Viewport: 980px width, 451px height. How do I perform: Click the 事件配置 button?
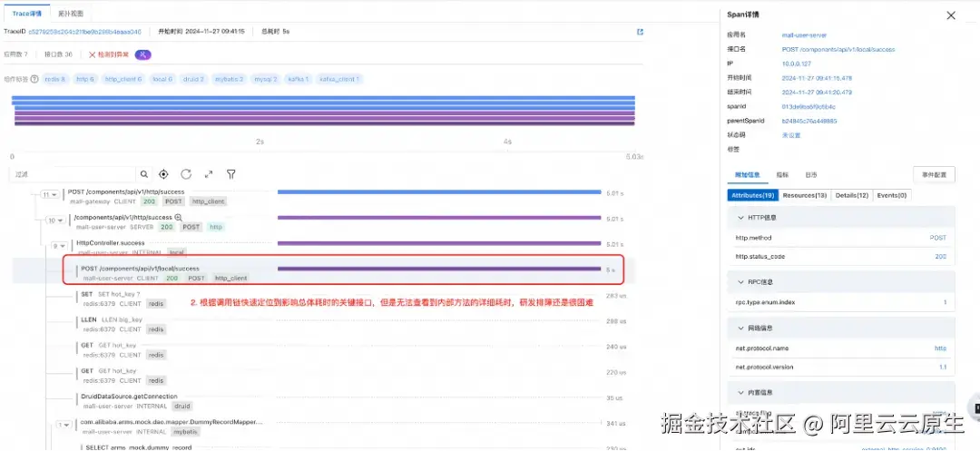(x=934, y=175)
